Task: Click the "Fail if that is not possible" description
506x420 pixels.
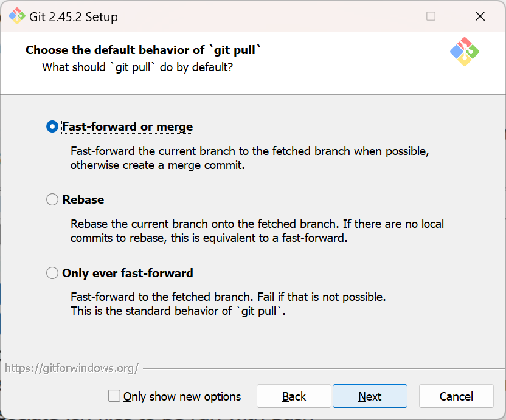Action: point(228,304)
